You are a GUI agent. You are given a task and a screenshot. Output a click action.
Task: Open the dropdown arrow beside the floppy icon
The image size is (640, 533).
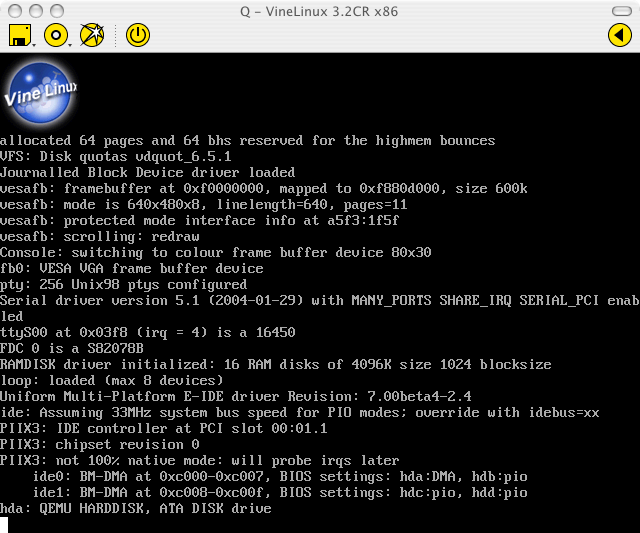[34, 44]
